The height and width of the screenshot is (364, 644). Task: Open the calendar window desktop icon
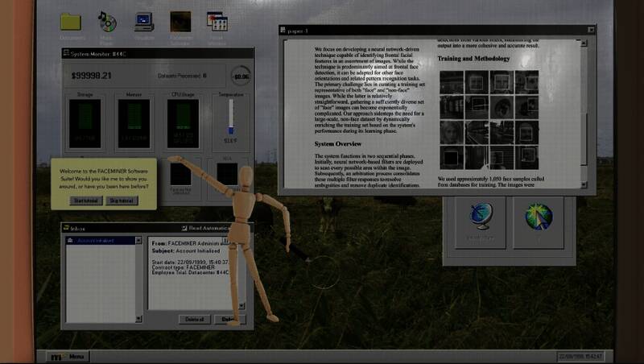pos(217,22)
